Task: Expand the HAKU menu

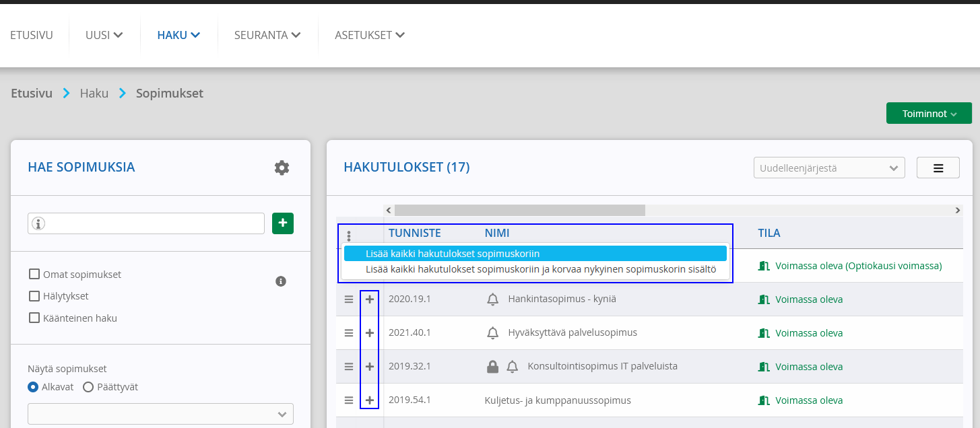Action: click(x=178, y=35)
